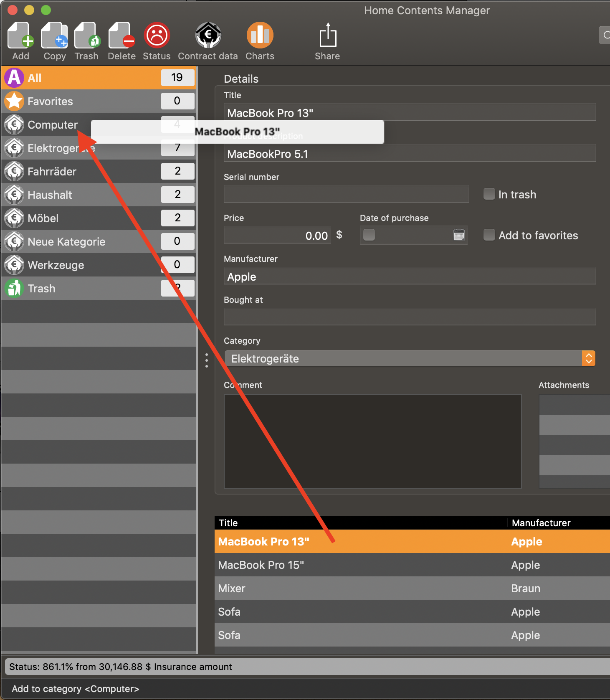Image resolution: width=610 pixels, height=700 pixels.
Task: Click the Werkzeuge euro-house icon
Action: pyautogui.click(x=14, y=265)
